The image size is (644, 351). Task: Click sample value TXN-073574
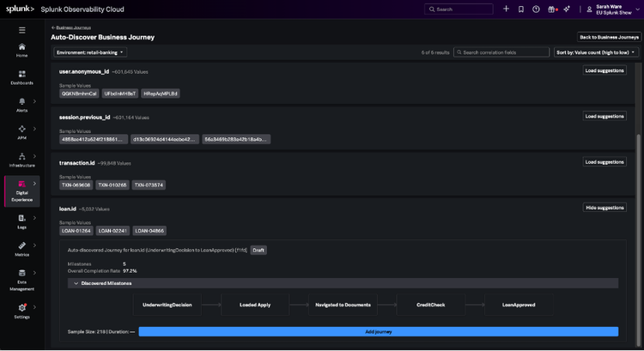(149, 185)
